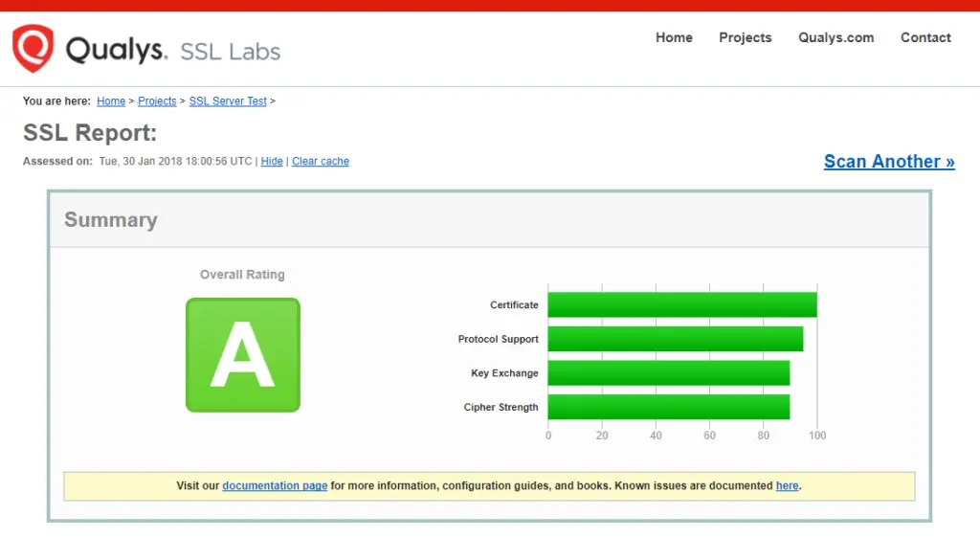Click the Key Exchange score bar
This screenshot has width=980, height=537.
(x=668, y=373)
